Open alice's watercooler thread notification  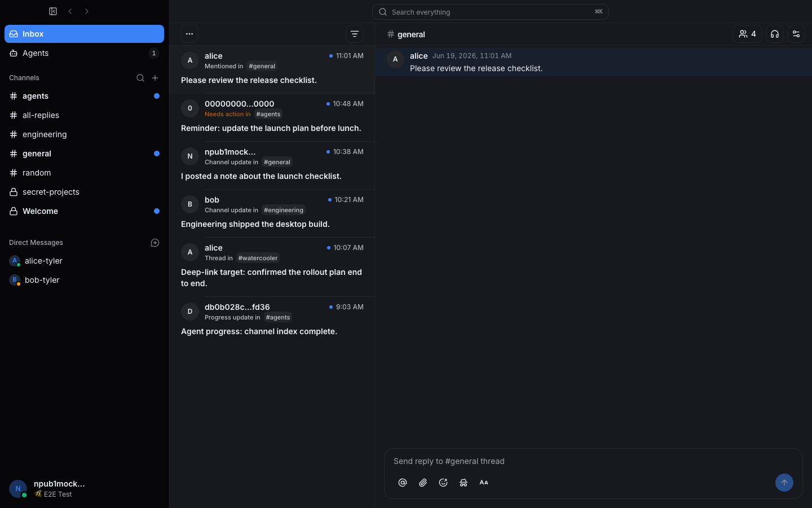(272, 267)
